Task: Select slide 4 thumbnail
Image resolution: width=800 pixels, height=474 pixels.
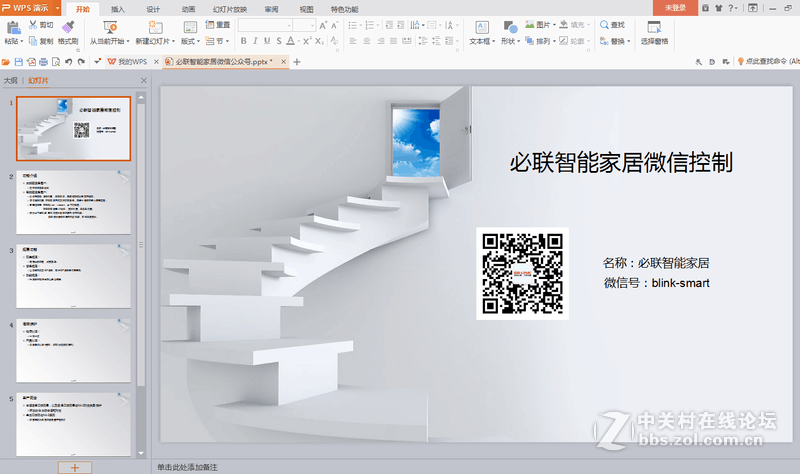Action: tap(73, 350)
